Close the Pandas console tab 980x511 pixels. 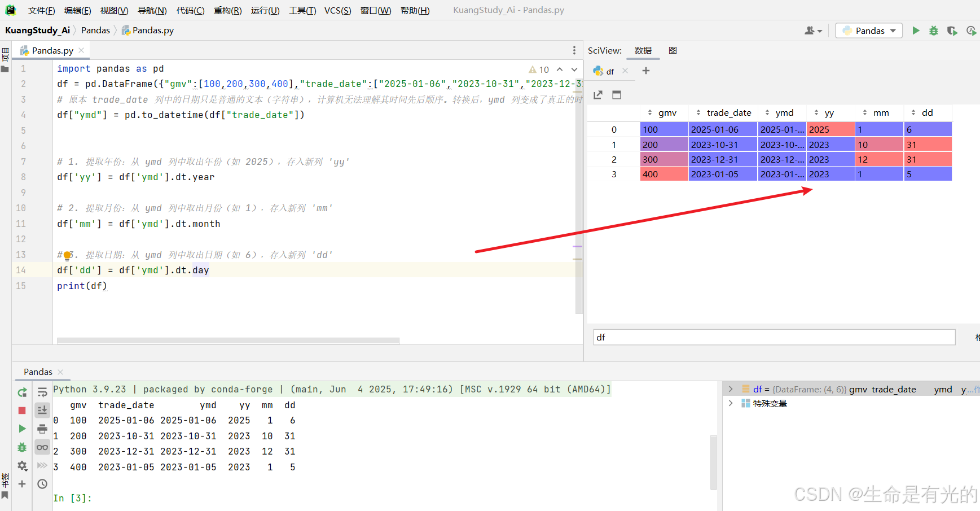coord(60,372)
